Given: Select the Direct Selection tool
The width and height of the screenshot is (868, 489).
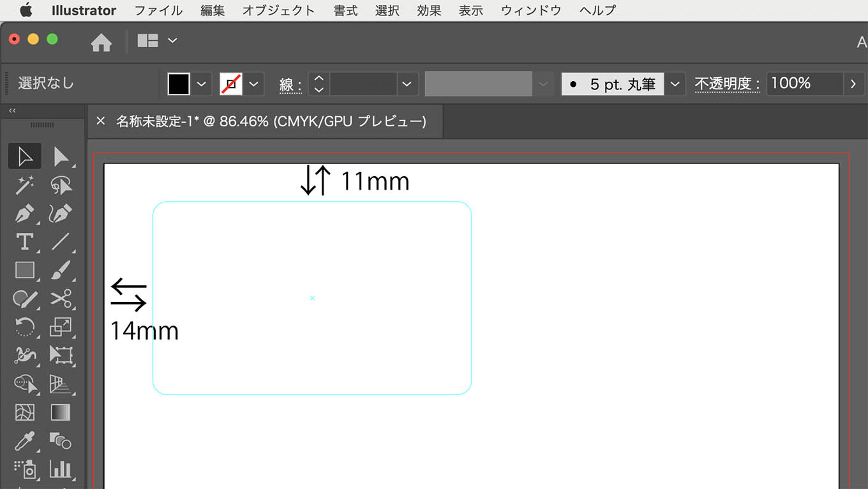Looking at the screenshot, I should pos(61,156).
